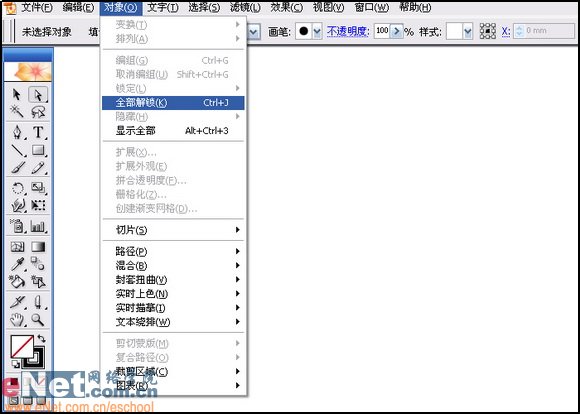Screen dimensions: 580x414
Task: Click the fill color swatch
Action: click(22, 346)
